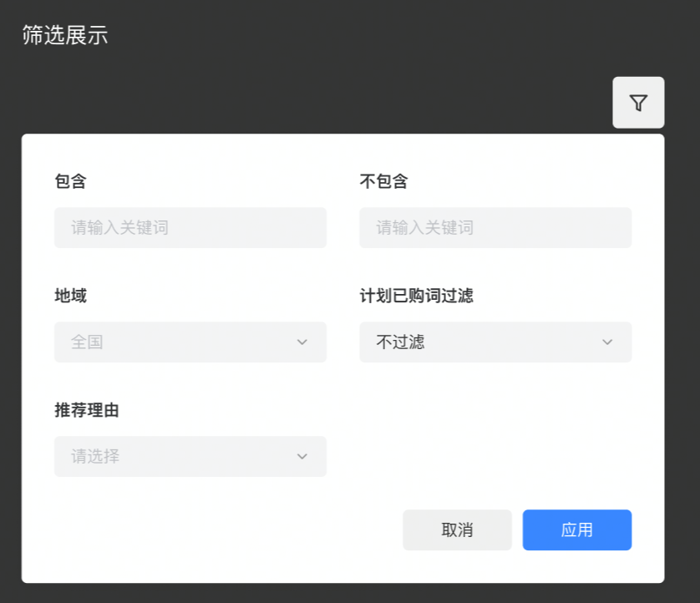The image size is (700, 603).
Task: Click the 不过滤 value text
Action: tap(400, 342)
